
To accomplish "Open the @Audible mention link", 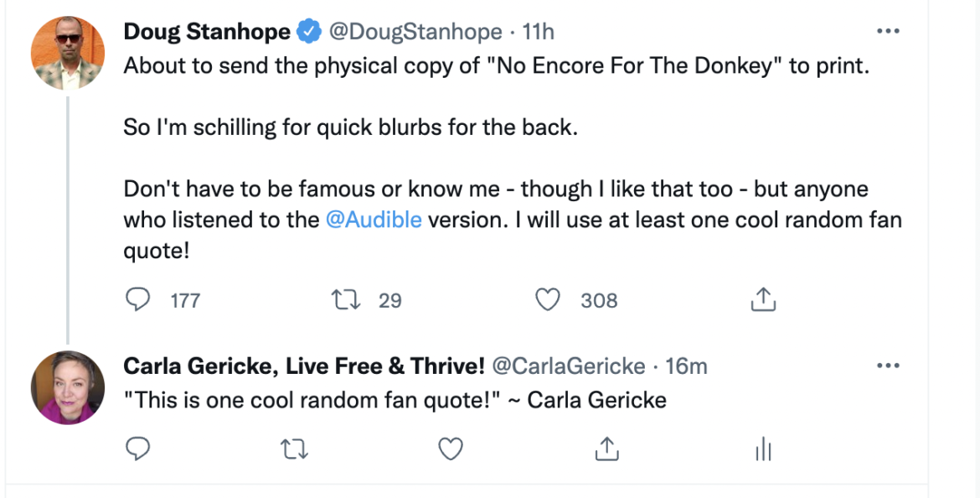I will (374, 220).
